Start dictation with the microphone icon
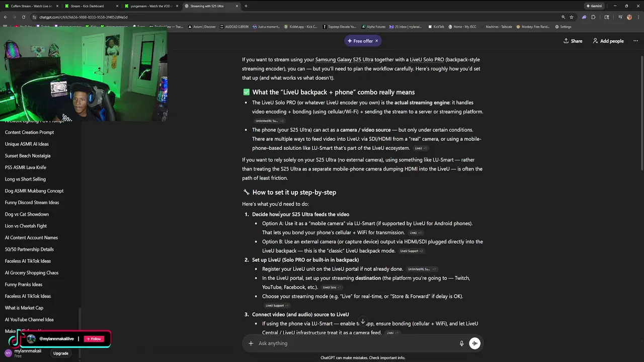The height and width of the screenshot is (362, 644). point(461,343)
